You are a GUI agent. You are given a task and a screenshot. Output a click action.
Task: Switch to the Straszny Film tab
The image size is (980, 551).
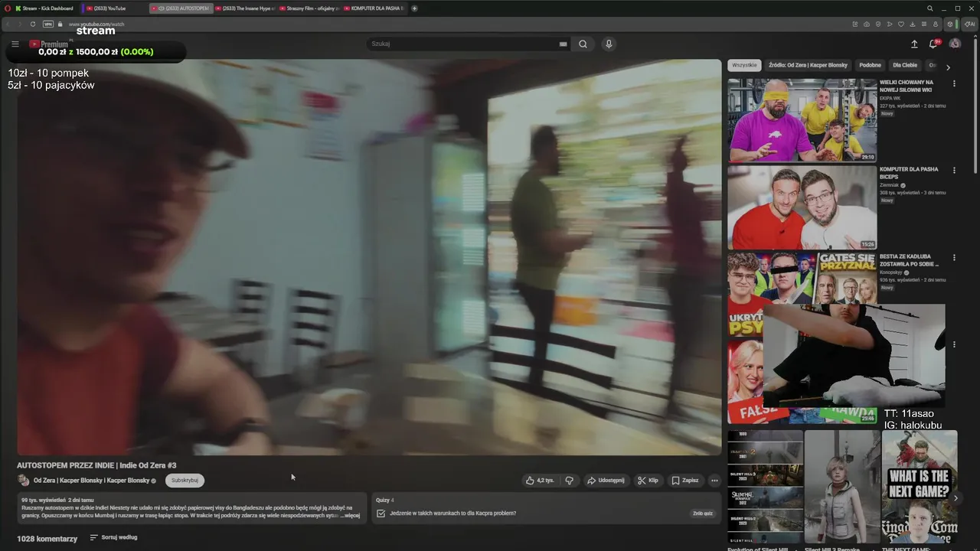coord(309,8)
